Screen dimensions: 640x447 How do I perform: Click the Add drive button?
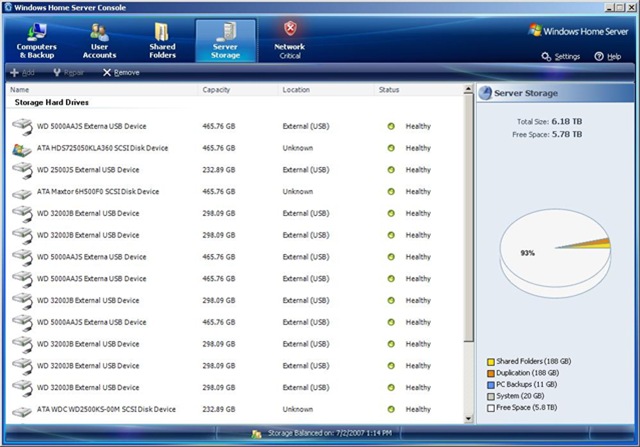pos(22,73)
